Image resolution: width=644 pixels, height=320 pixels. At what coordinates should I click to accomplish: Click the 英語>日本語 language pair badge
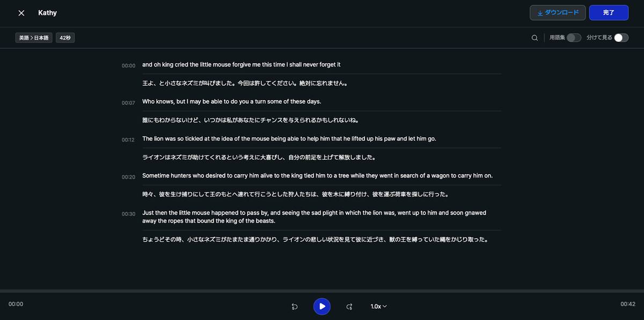(x=33, y=38)
